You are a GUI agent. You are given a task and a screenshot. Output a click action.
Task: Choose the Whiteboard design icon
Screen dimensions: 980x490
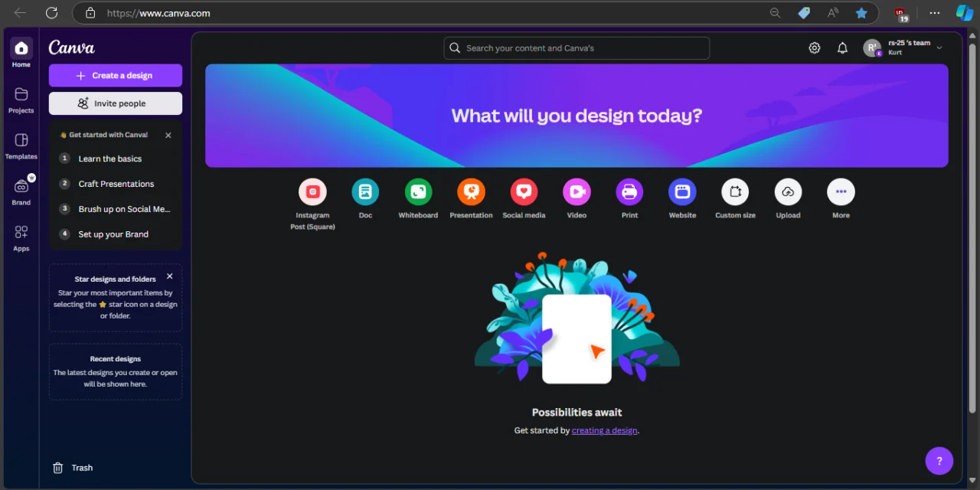click(x=418, y=191)
